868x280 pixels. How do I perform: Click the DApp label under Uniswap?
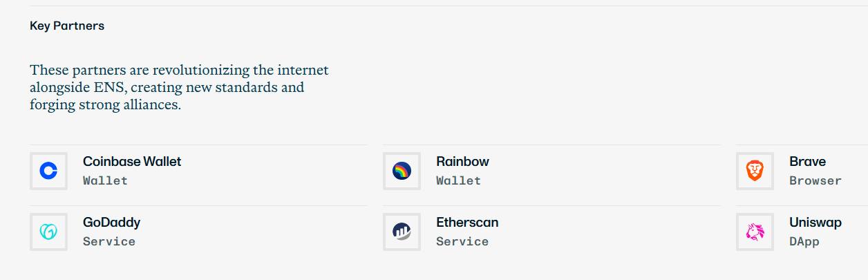(804, 242)
